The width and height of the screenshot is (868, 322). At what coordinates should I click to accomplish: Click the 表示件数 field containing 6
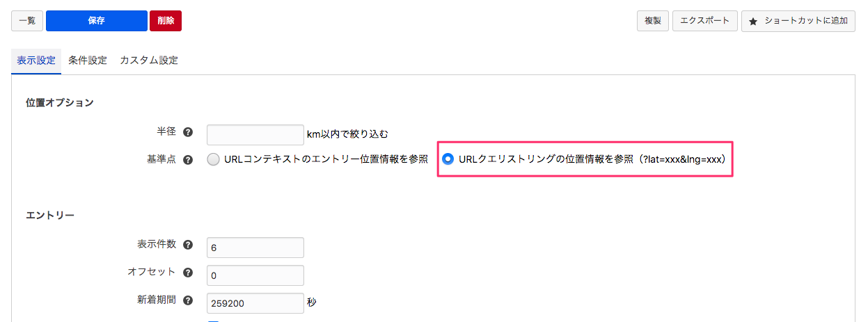pyautogui.click(x=255, y=248)
